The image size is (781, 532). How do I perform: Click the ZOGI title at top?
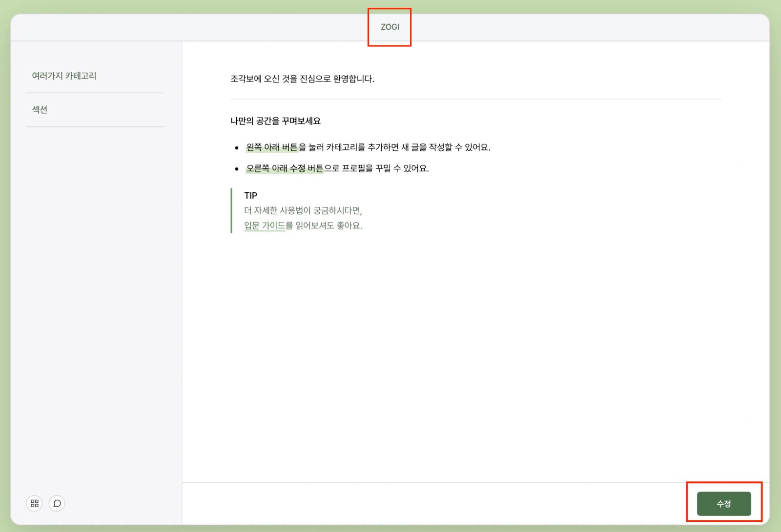(x=390, y=27)
